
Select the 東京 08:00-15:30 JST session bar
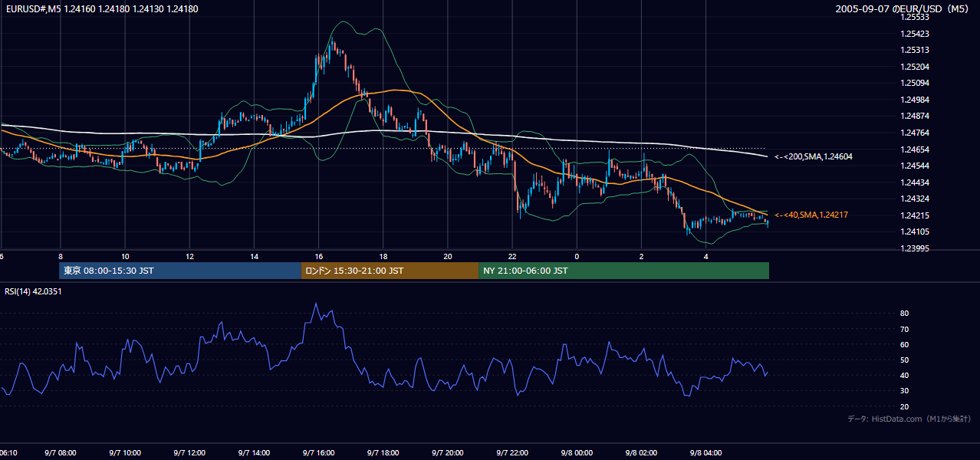pos(180,271)
